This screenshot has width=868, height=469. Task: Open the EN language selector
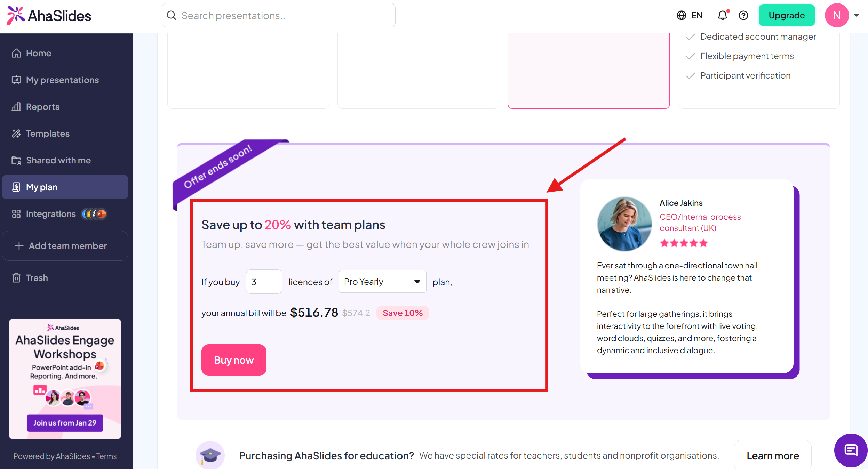pyautogui.click(x=696, y=16)
